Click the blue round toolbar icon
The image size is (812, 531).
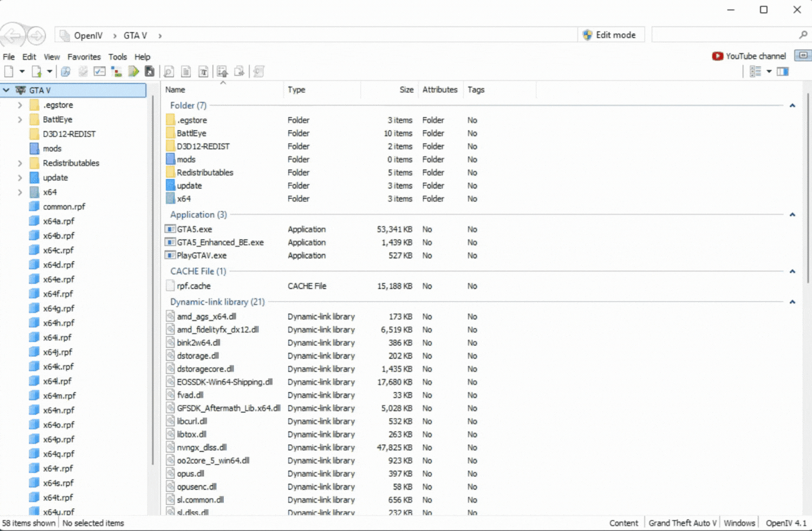66,71
